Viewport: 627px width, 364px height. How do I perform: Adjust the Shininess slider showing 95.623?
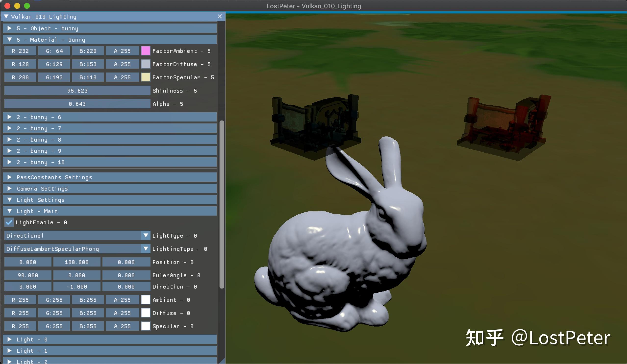tap(77, 90)
